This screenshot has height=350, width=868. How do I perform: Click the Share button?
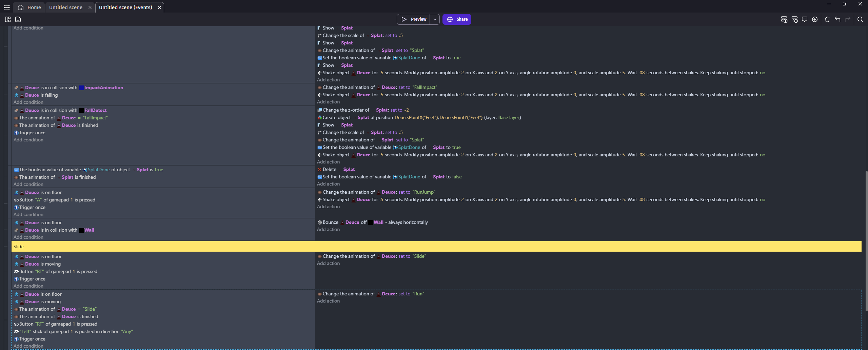point(457,19)
